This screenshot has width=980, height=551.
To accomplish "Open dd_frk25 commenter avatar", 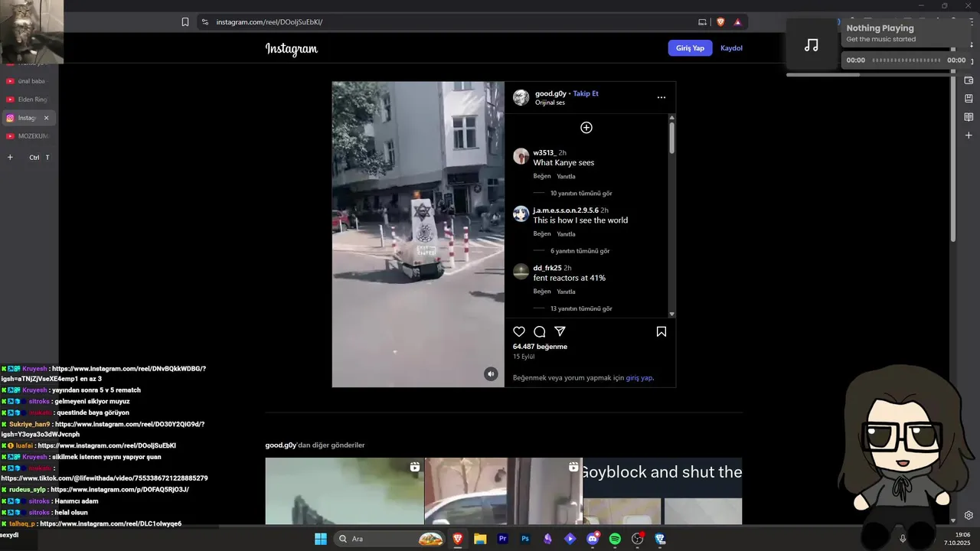I will pos(521,271).
